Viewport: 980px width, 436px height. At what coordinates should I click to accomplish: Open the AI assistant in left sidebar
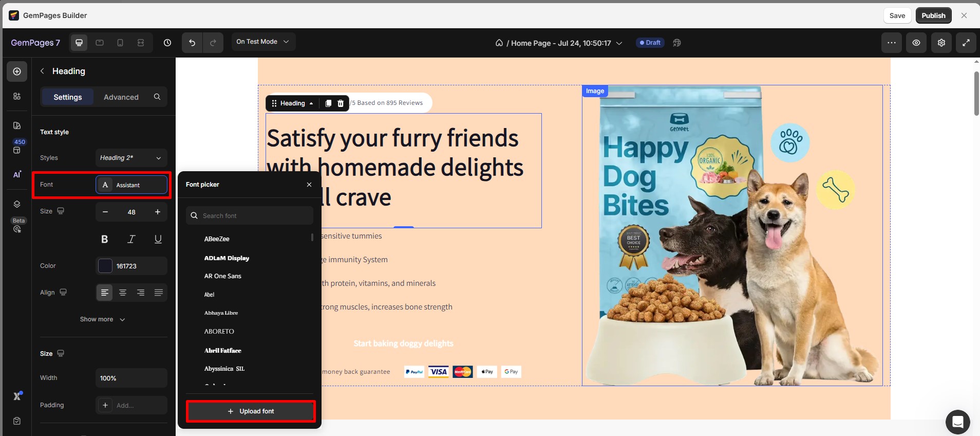(x=17, y=175)
